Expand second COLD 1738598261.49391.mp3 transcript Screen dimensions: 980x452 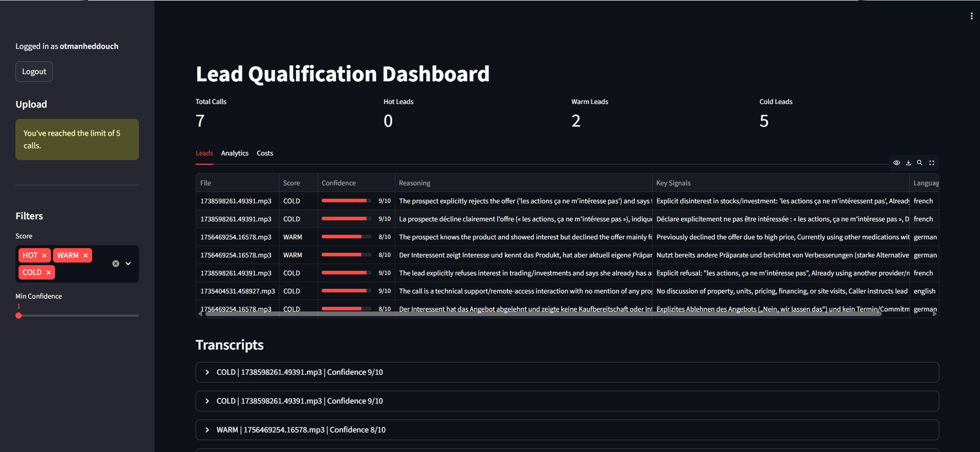pyautogui.click(x=567, y=401)
